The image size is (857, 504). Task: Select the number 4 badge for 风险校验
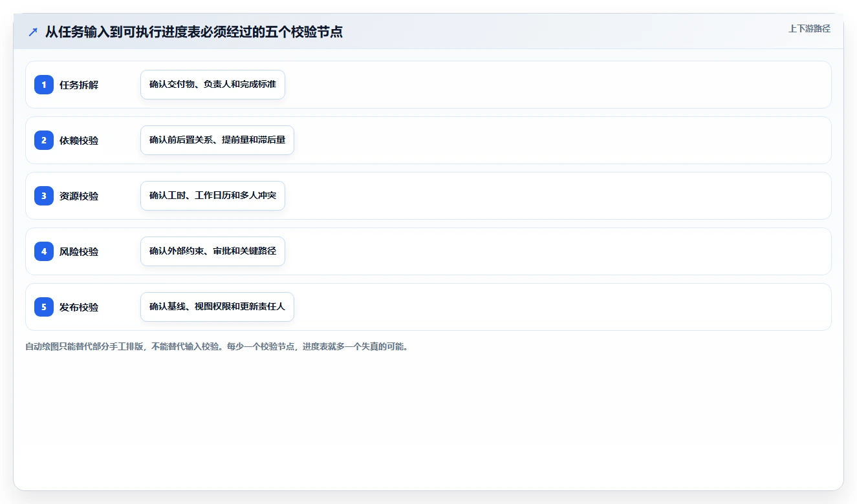pyautogui.click(x=44, y=251)
